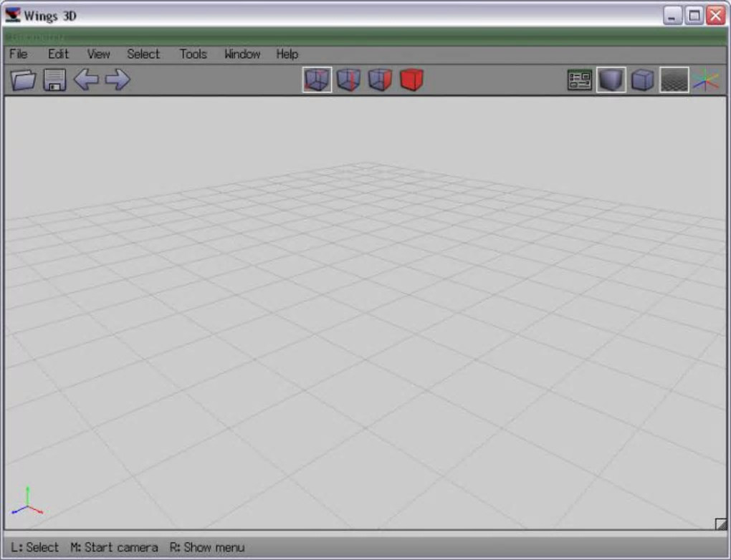Save the model with the floppy disk icon

pyautogui.click(x=54, y=79)
